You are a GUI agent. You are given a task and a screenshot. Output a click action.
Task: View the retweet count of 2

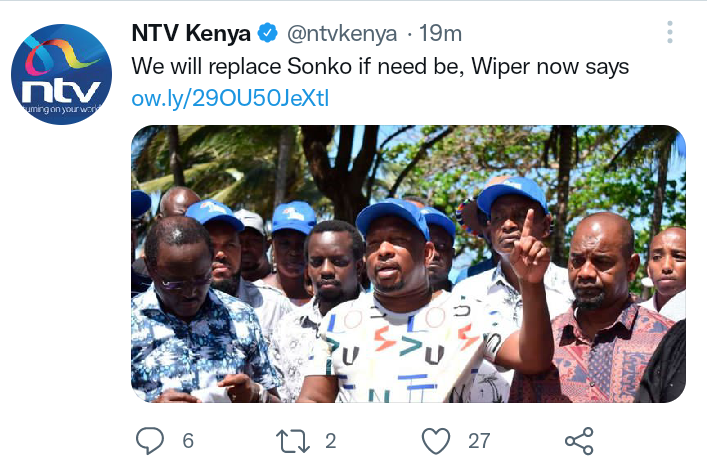pyautogui.click(x=331, y=441)
